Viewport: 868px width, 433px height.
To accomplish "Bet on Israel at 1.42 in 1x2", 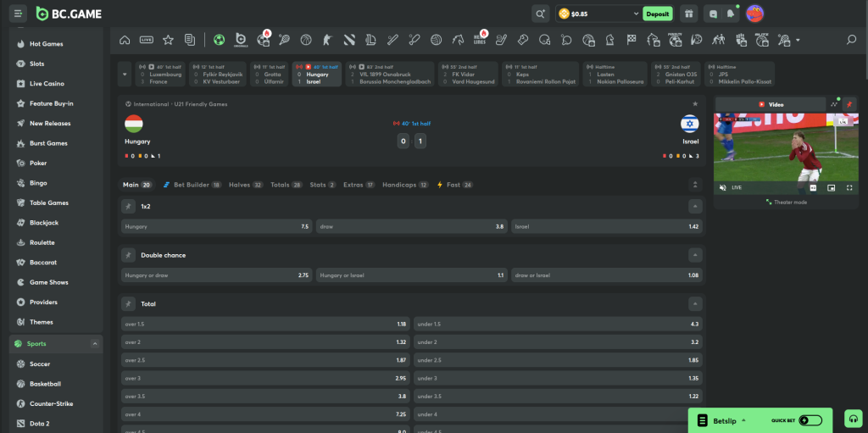I will [606, 227].
